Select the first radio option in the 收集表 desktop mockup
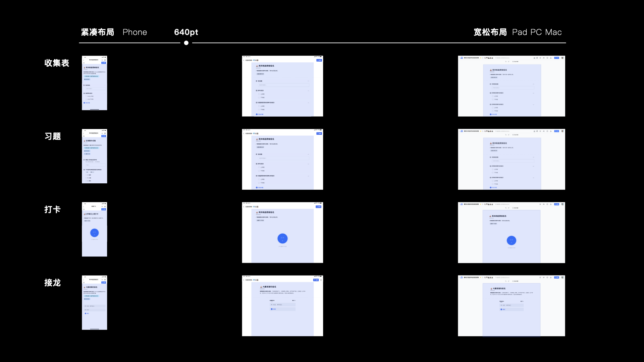 [x=492, y=96]
